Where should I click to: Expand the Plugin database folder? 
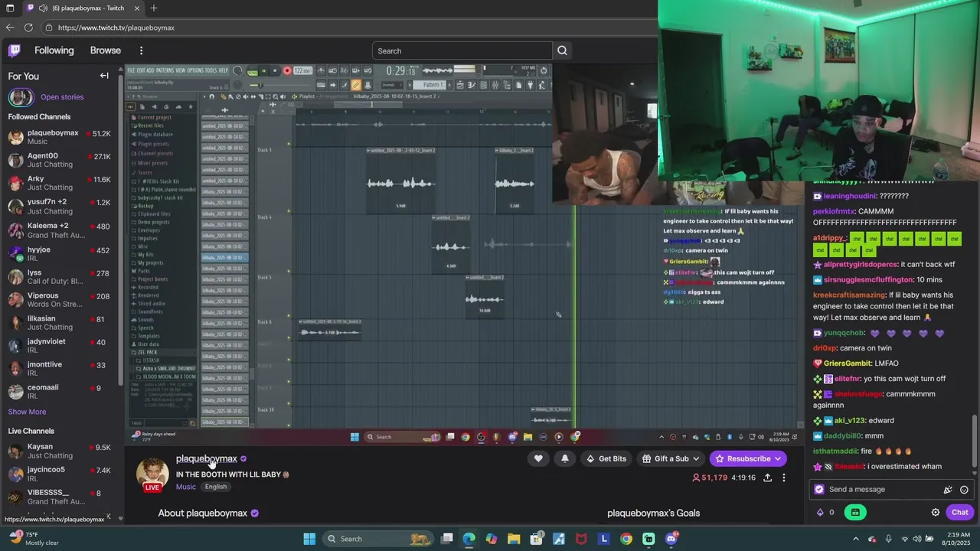coord(152,135)
